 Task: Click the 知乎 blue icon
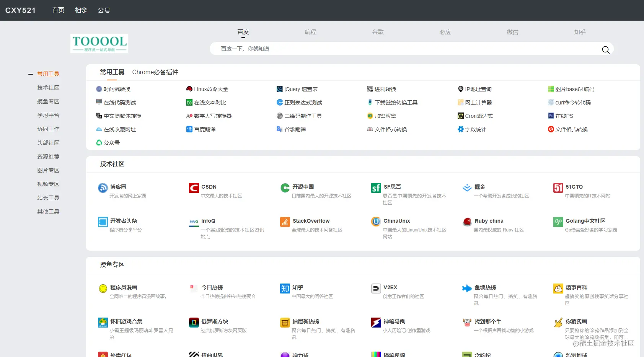click(x=285, y=289)
